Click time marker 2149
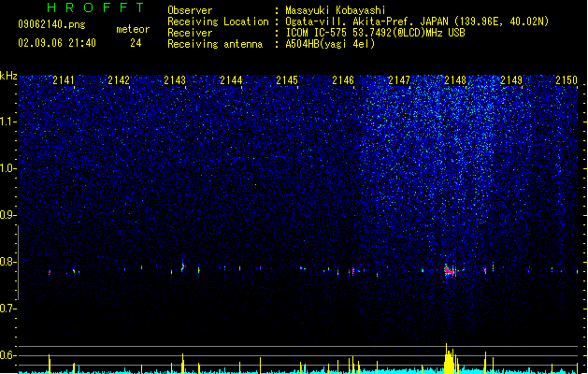 coord(511,80)
